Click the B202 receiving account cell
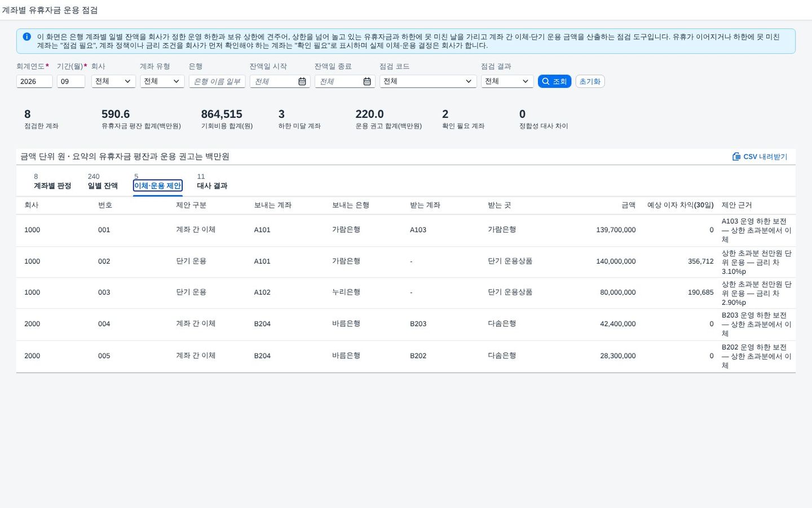The height and width of the screenshot is (508, 812). click(x=418, y=356)
